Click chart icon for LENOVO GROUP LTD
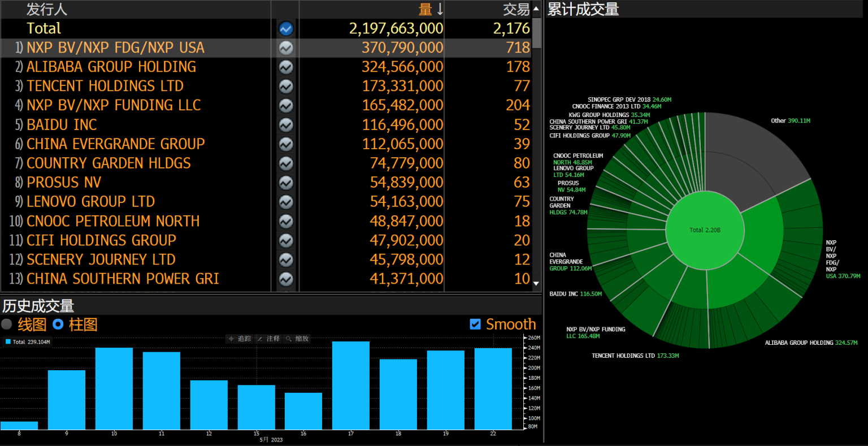The image size is (868, 446). tap(286, 202)
